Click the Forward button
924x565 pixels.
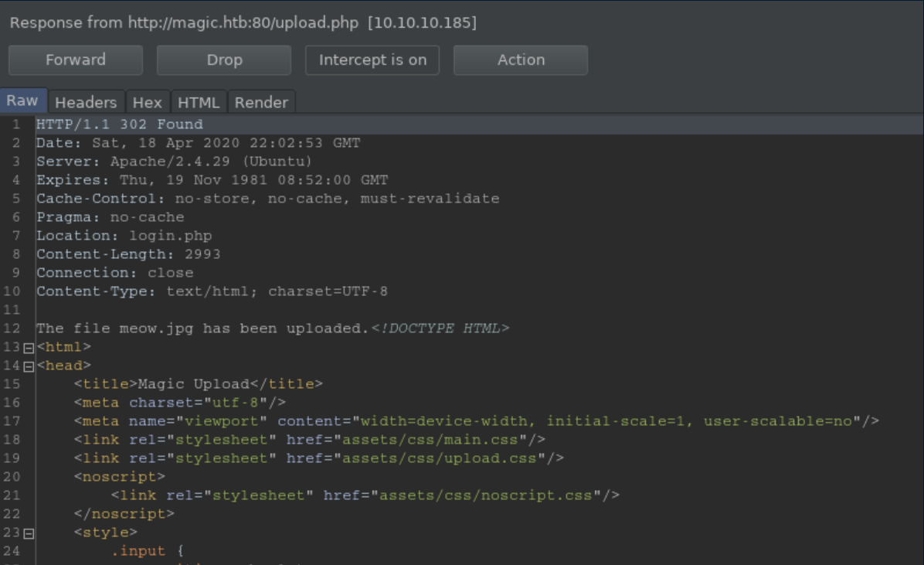click(x=76, y=60)
